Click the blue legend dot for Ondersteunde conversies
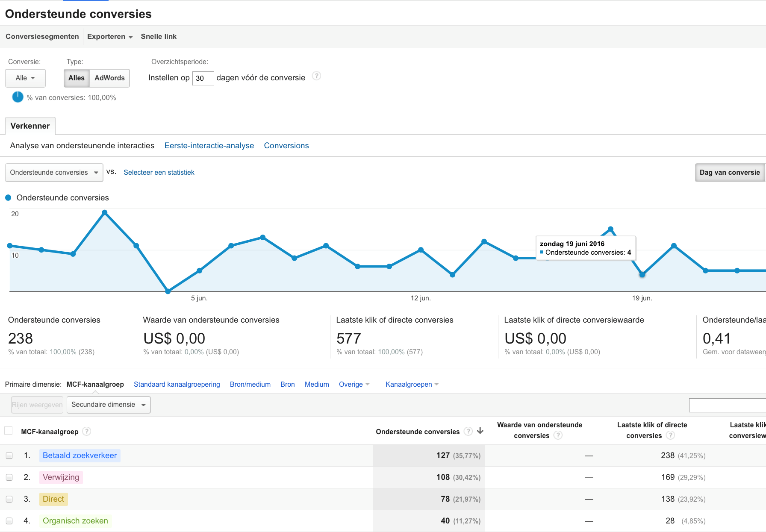The height and width of the screenshot is (532, 766). (x=8, y=197)
